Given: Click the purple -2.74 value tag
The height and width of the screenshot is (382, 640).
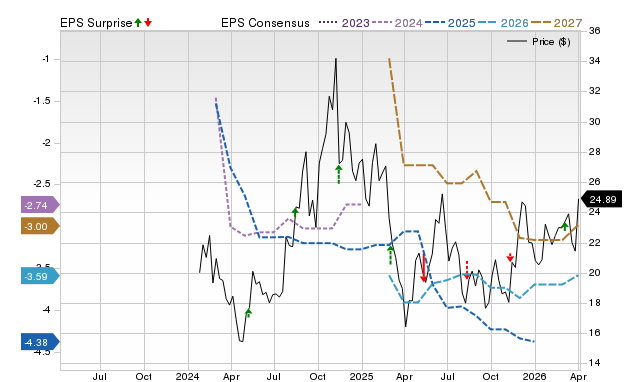Looking at the screenshot, I should click(40, 205).
